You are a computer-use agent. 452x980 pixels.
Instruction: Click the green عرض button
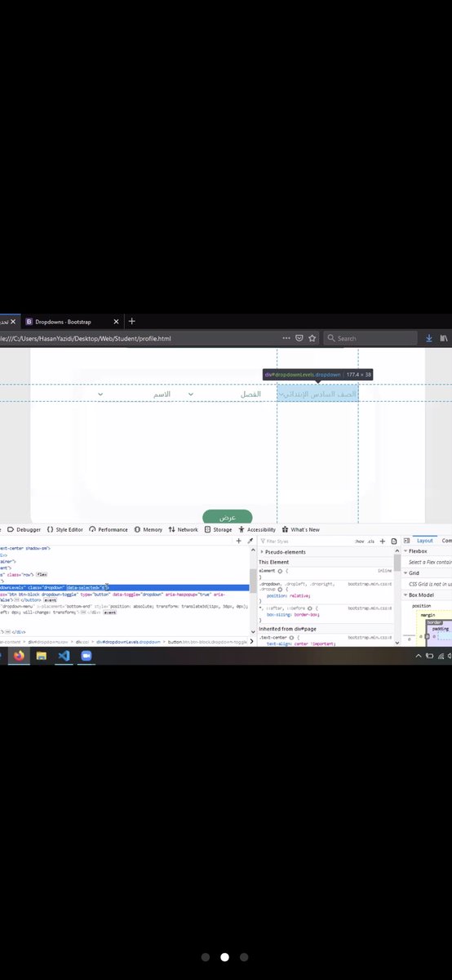click(x=228, y=518)
